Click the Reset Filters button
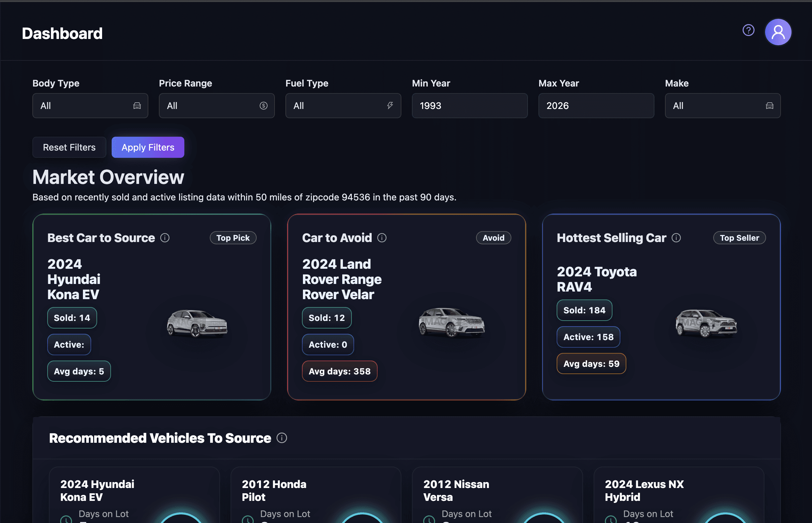The width and height of the screenshot is (812, 523). [69, 147]
